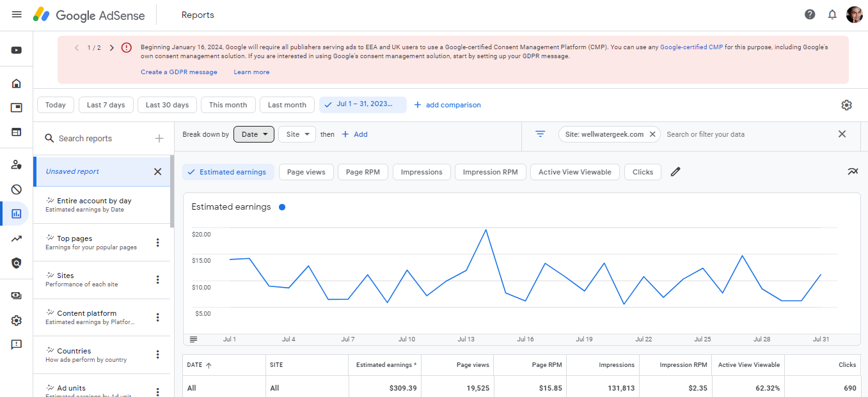
Task: Open the Feedback speech-bubble sidebar icon
Action: point(17,345)
